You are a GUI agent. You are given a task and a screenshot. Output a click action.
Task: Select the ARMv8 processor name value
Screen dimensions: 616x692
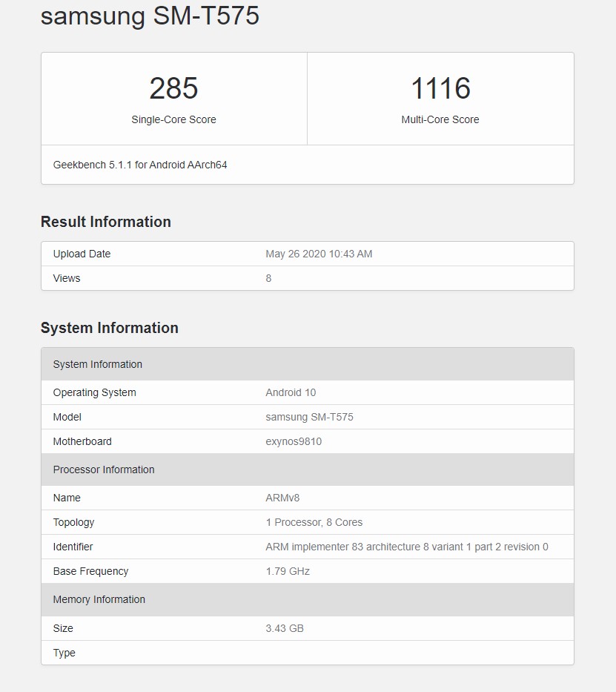click(x=282, y=498)
